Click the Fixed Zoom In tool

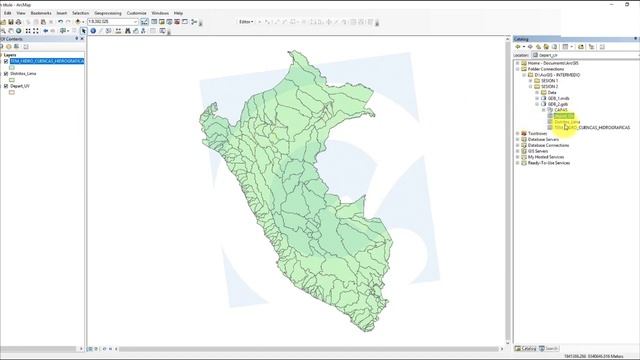[28, 31]
